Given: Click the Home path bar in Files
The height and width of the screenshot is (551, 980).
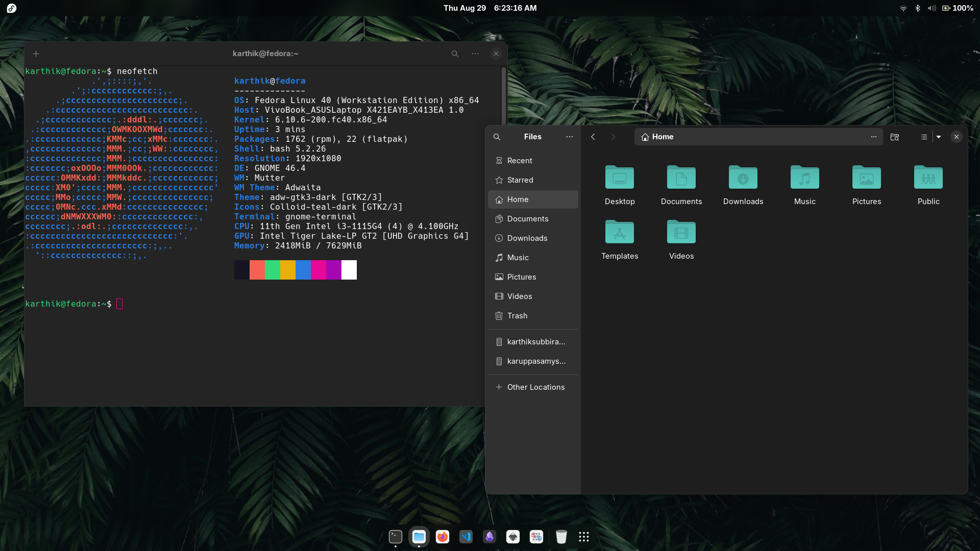Looking at the screenshot, I should (758, 137).
